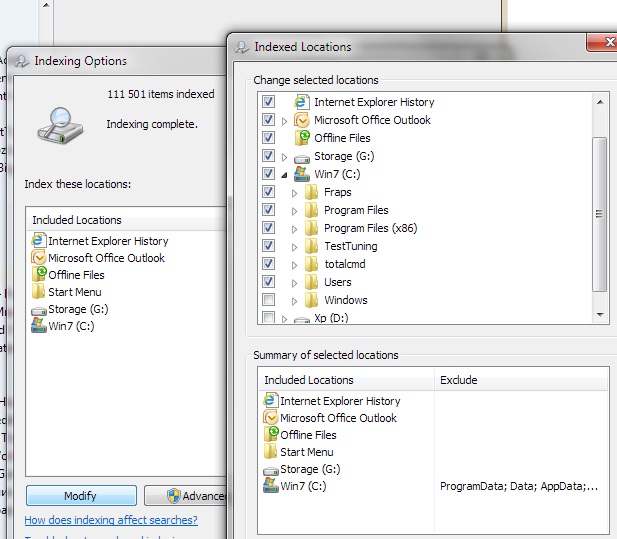Image resolution: width=617 pixels, height=539 pixels.
Task: Click the Included Locations column header in the summary
Action: pyautogui.click(x=347, y=380)
